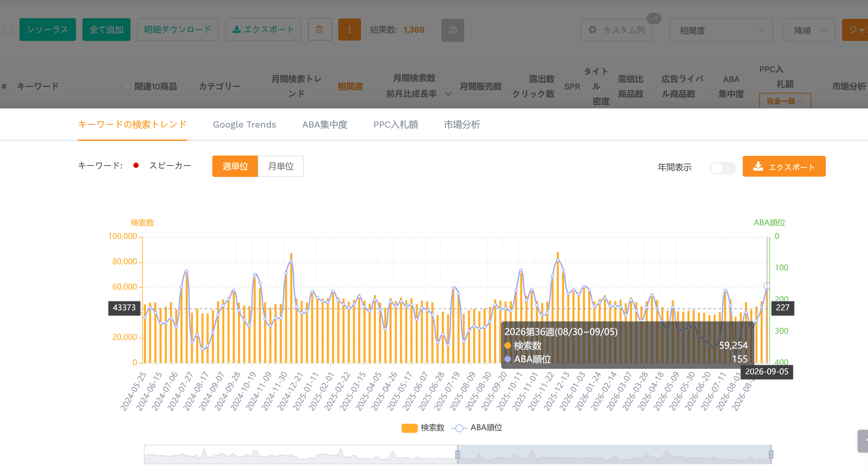This screenshot has height=474, width=868.
Task: Switch to キーワードの検索トレンド tab
Action: point(132,124)
